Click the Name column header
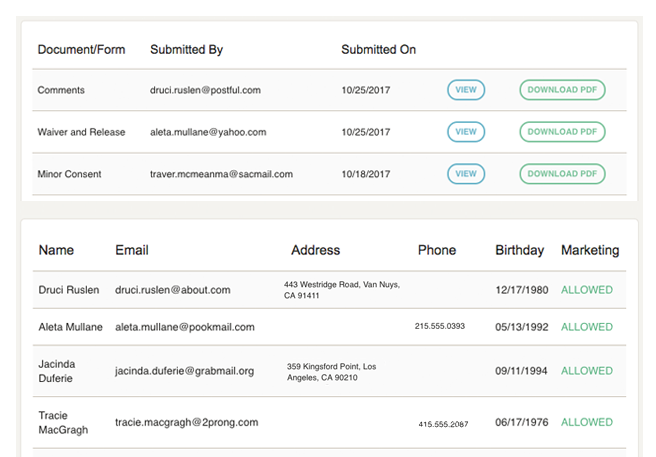This screenshot has height=457, width=656. tap(56, 250)
